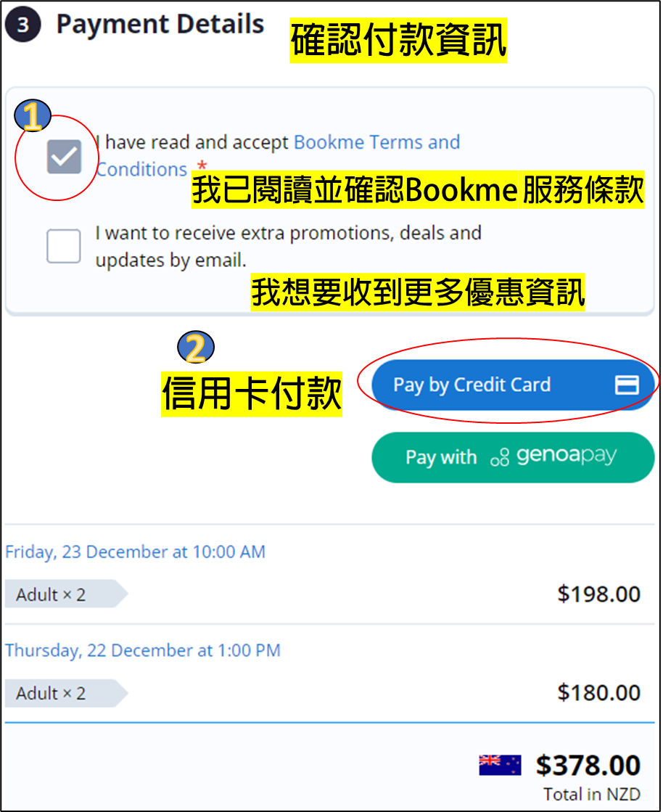The height and width of the screenshot is (812, 663).
Task: Click the blue number 2 annotation badge
Action: (196, 348)
